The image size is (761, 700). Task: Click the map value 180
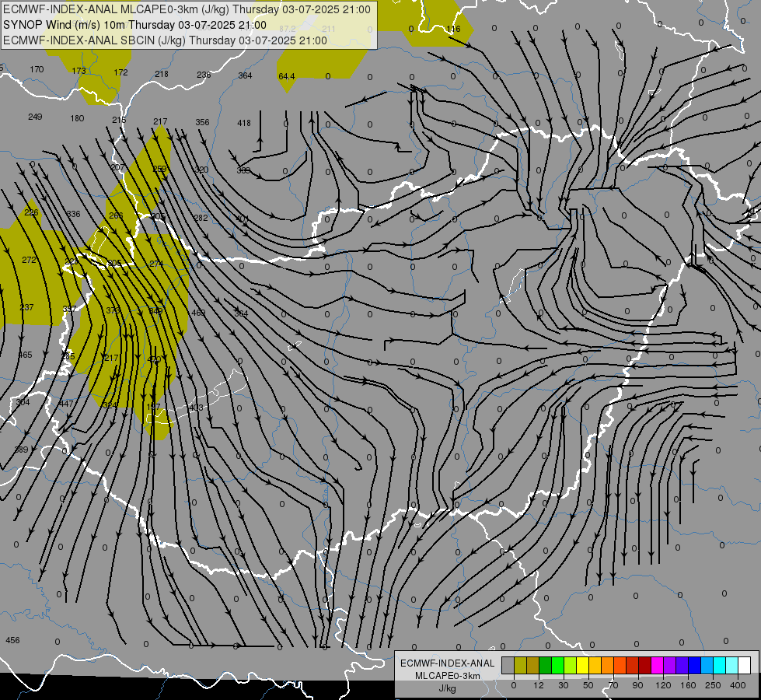pos(77,118)
